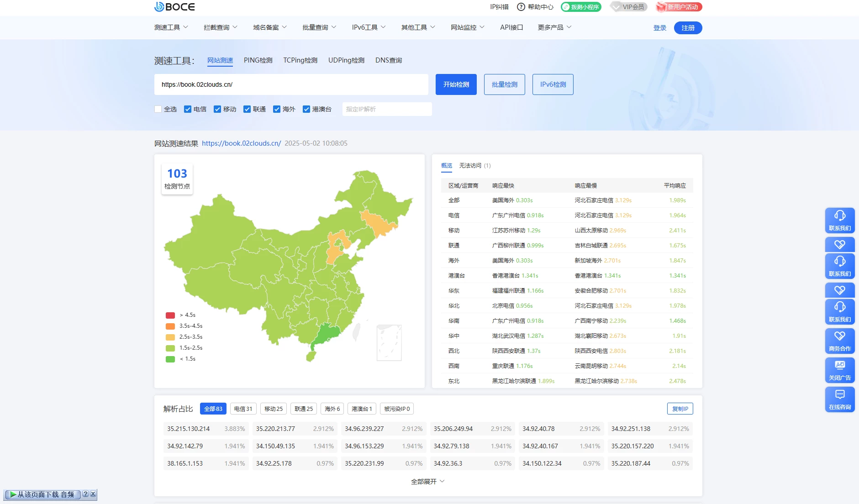Screen dimensions: 859x504
Task: Click the BOCE logo
Action: (x=174, y=7)
